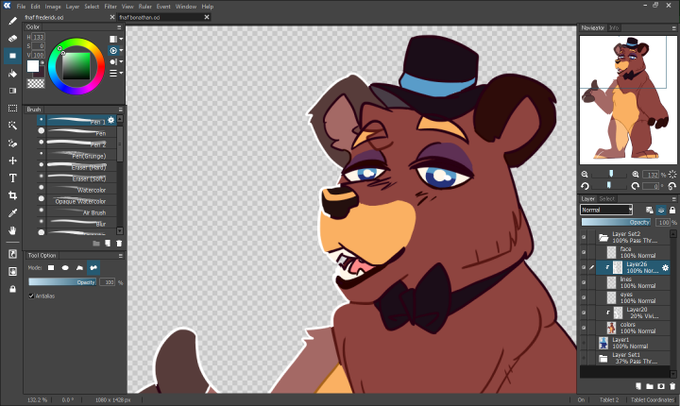The height and width of the screenshot is (406, 680).
Task: Click the white foreground color swatch
Action: tap(33, 66)
